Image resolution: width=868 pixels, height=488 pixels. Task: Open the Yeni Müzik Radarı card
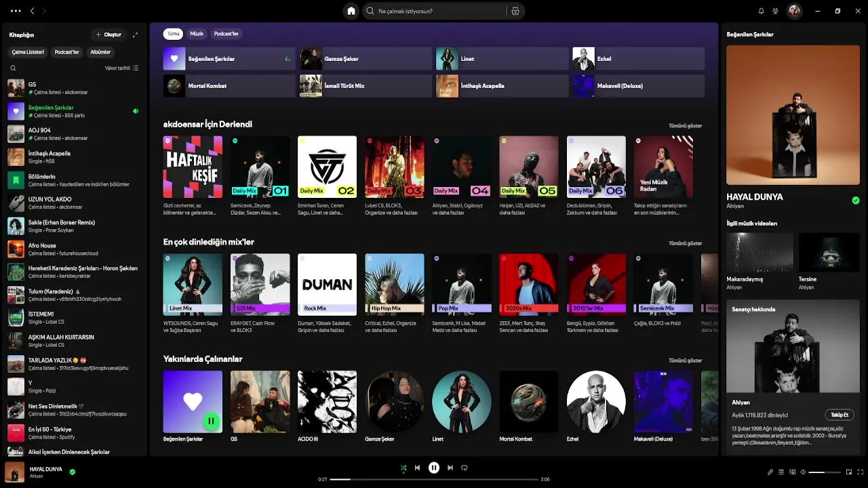click(663, 176)
